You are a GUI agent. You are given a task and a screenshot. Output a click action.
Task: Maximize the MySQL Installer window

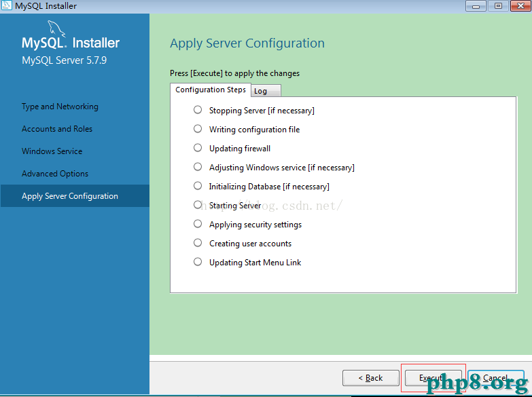[498, 5]
